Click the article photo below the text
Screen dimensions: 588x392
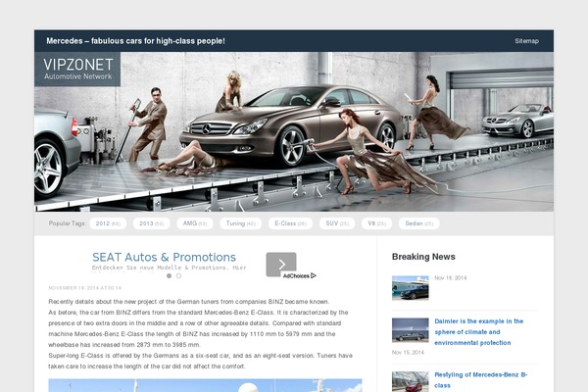click(x=205, y=385)
